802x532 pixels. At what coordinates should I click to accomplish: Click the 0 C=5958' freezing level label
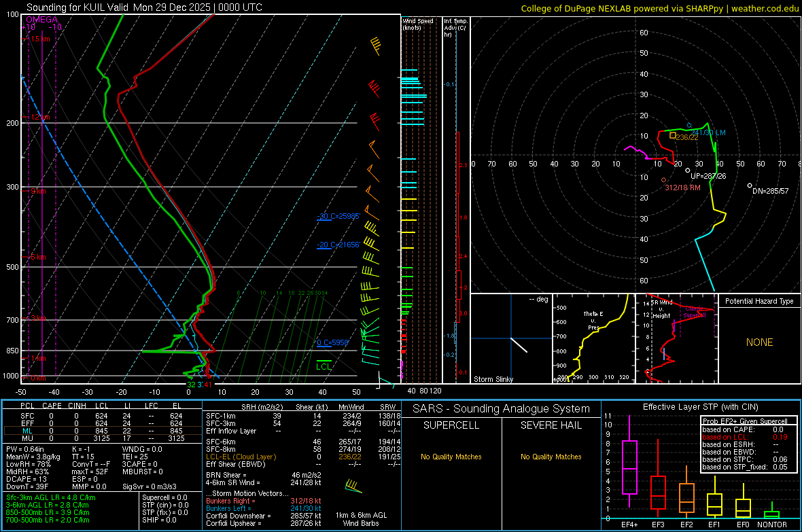tap(332, 342)
